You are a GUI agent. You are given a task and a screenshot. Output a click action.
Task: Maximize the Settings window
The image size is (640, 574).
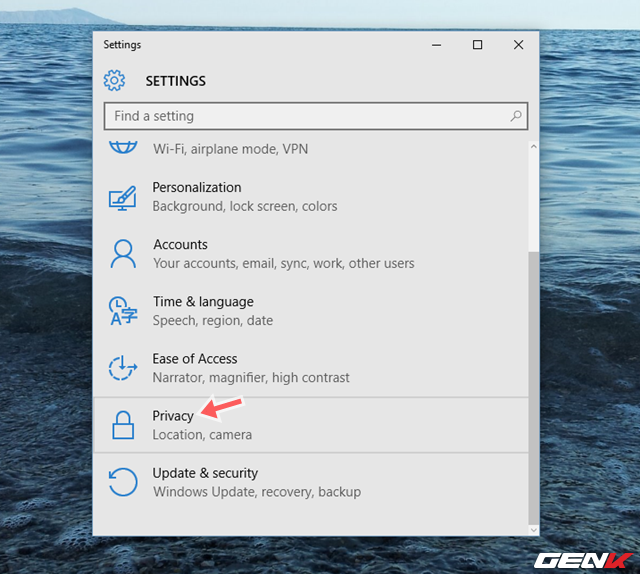[477, 45]
